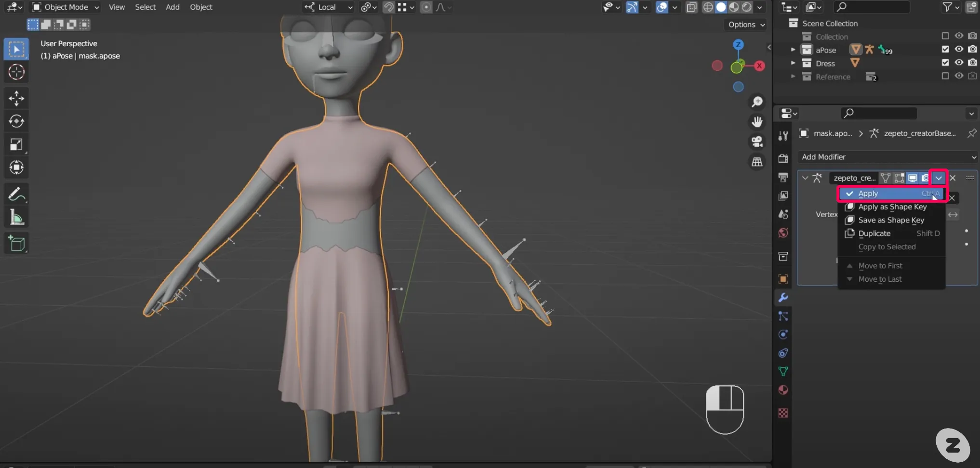Expand the aPose collection
Screen dimensions: 980x468
pyautogui.click(x=793, y=50)
